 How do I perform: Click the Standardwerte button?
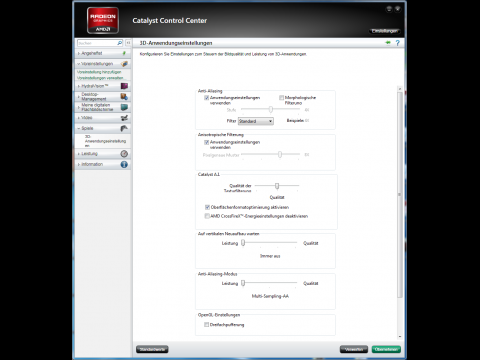click(152, 349)
